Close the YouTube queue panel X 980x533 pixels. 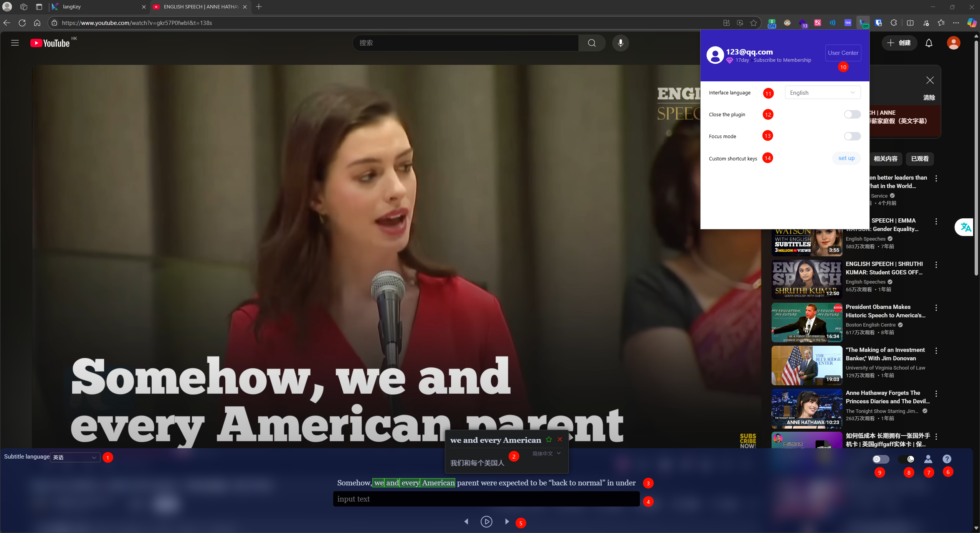coord(930,80)
